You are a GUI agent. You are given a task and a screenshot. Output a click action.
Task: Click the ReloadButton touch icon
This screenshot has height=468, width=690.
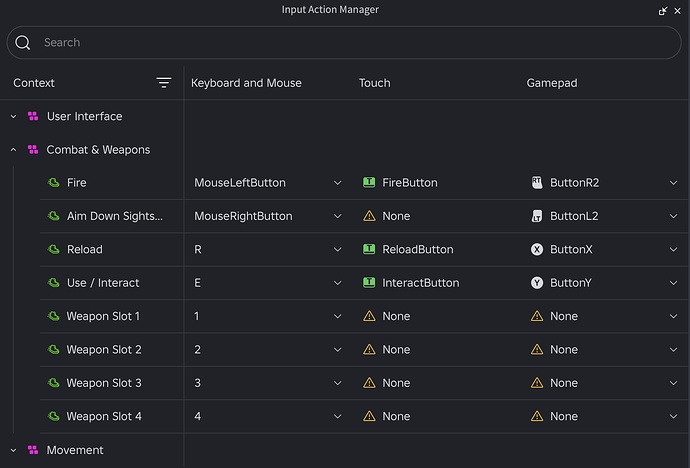369,249
